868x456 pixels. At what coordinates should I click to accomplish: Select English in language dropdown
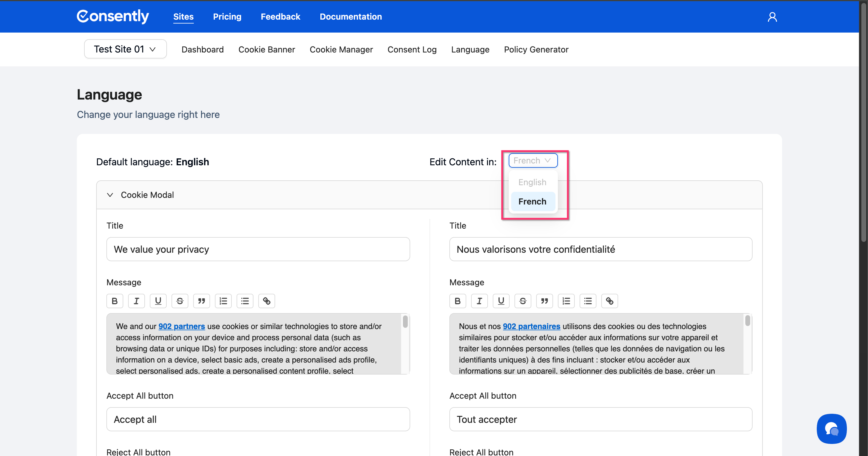tap(532, 182)
